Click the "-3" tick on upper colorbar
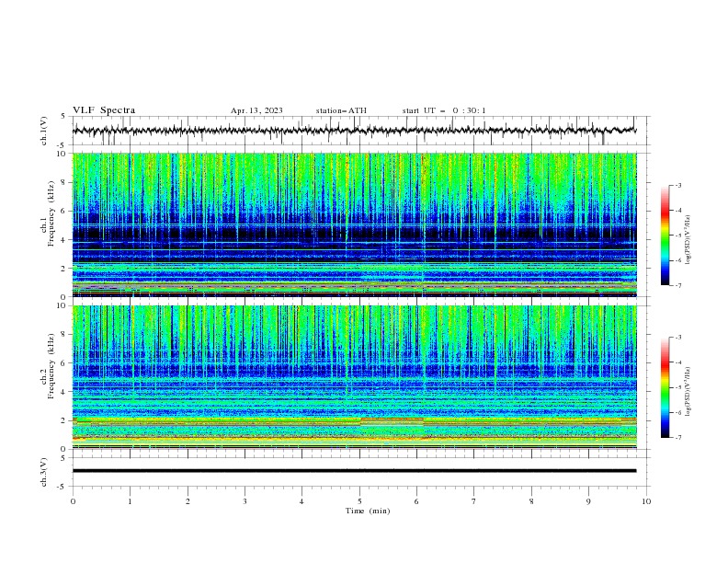This screenshot has width=728, height=563. [x=677, y=185]
